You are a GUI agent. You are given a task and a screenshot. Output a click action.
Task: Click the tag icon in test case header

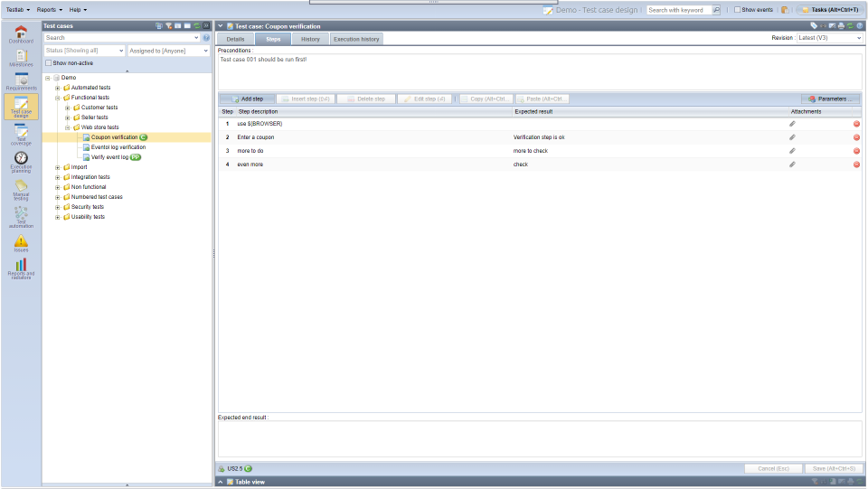point(814,26)
